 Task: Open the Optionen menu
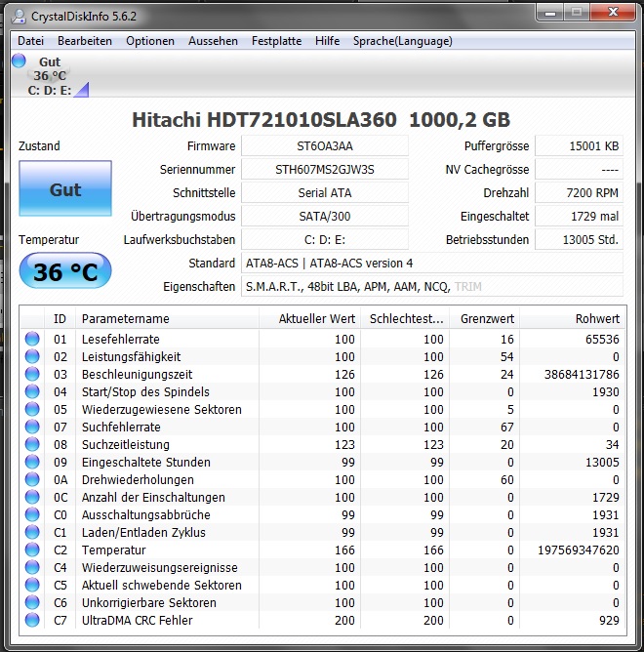(x=150, y=41)
